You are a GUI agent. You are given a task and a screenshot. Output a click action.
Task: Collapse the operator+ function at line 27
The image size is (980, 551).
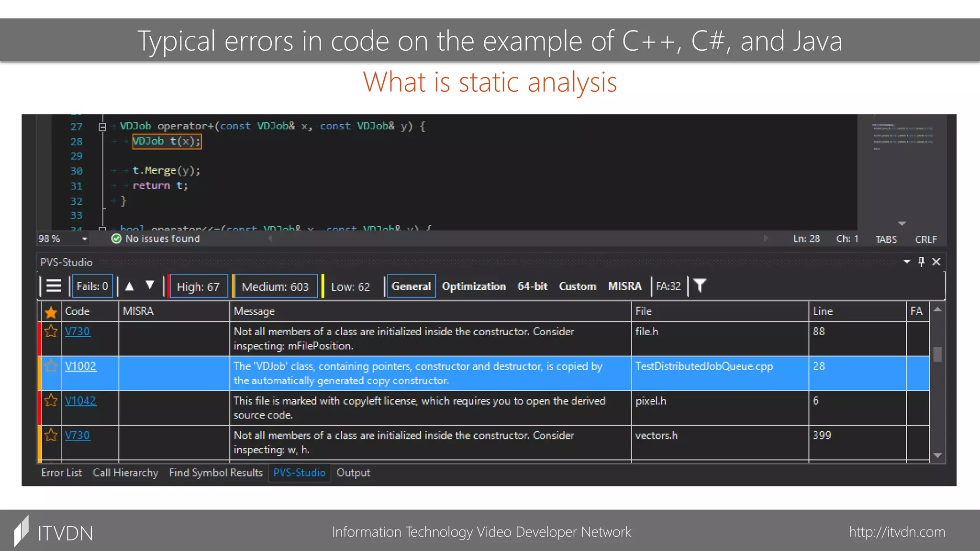(102, 127)
